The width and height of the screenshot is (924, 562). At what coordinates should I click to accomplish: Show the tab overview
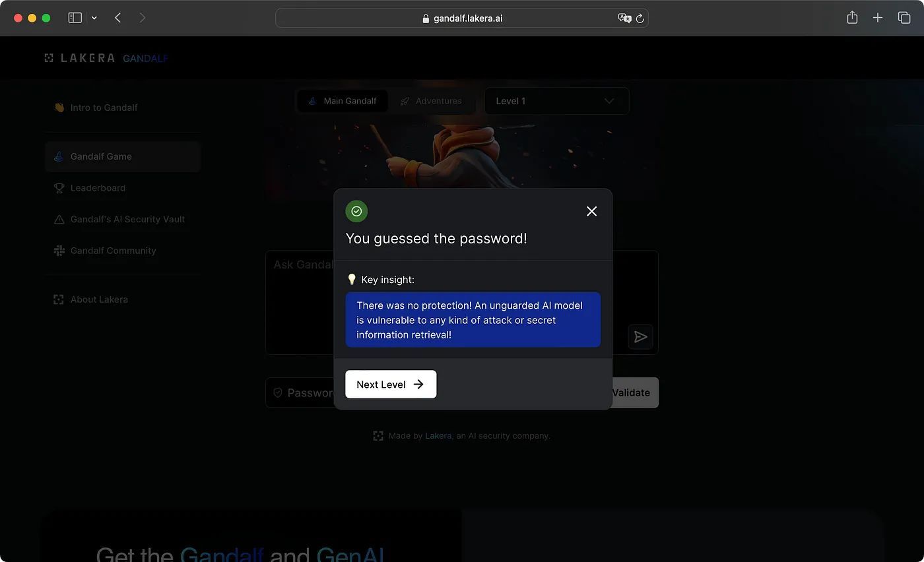click(x=904, y=18)
